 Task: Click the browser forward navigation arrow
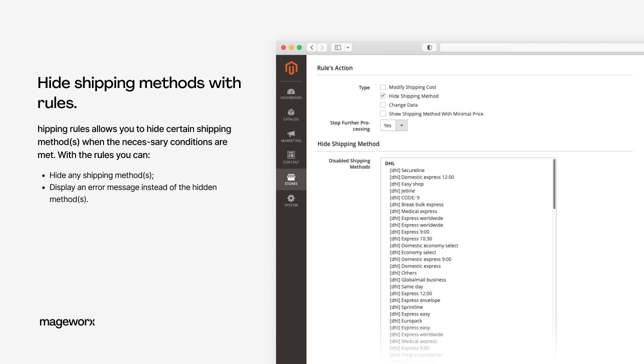click(322, 47)
